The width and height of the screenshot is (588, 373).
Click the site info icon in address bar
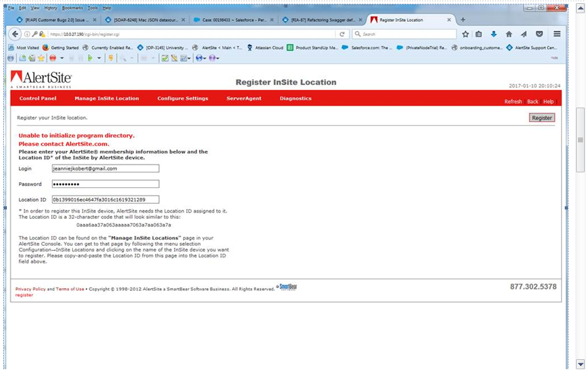28,34
